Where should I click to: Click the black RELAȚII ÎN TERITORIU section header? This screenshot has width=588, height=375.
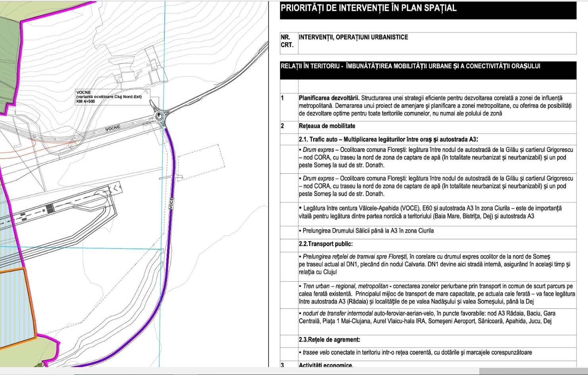(x=428, y=71)
